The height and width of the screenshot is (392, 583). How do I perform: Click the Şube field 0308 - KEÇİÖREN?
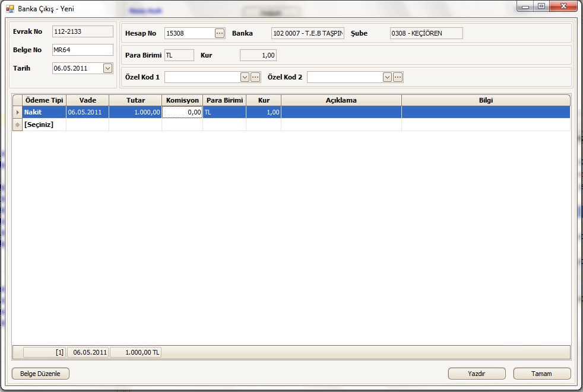(426, 33)
